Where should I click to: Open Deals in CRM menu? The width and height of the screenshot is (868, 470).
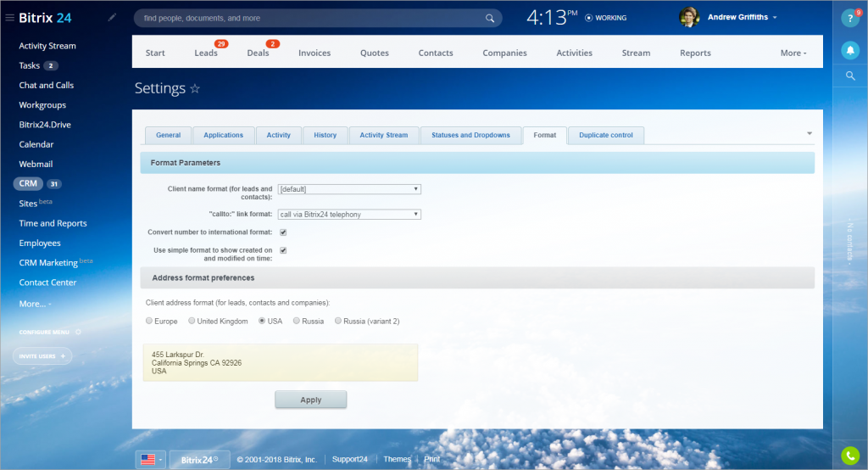pyautogui.click(x=258, y=53)
